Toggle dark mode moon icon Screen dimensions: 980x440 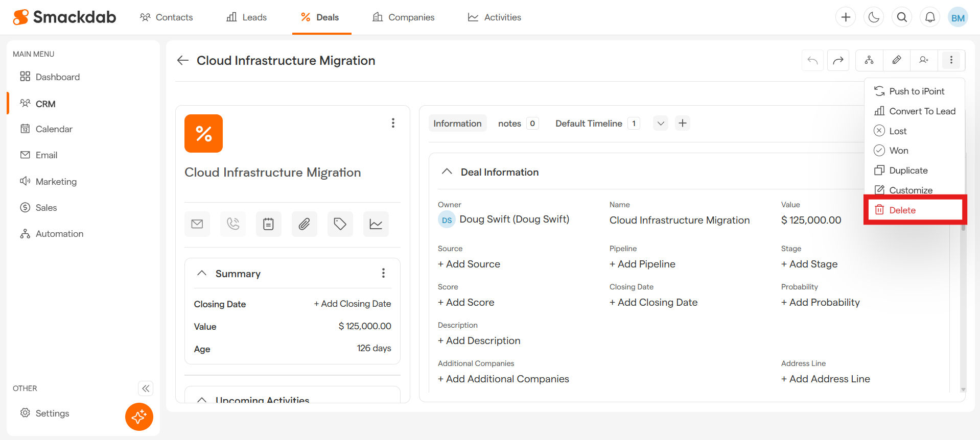click(x=874, y=17)
